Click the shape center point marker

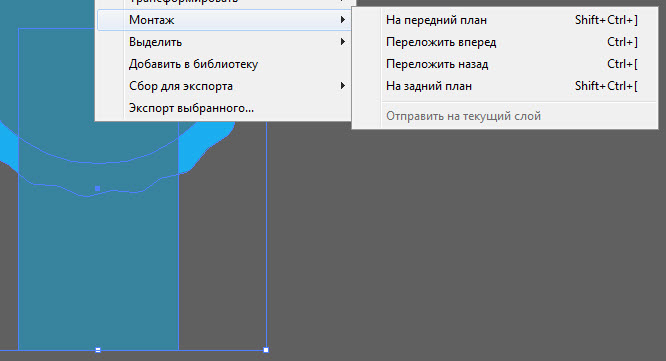click(98, 188)
